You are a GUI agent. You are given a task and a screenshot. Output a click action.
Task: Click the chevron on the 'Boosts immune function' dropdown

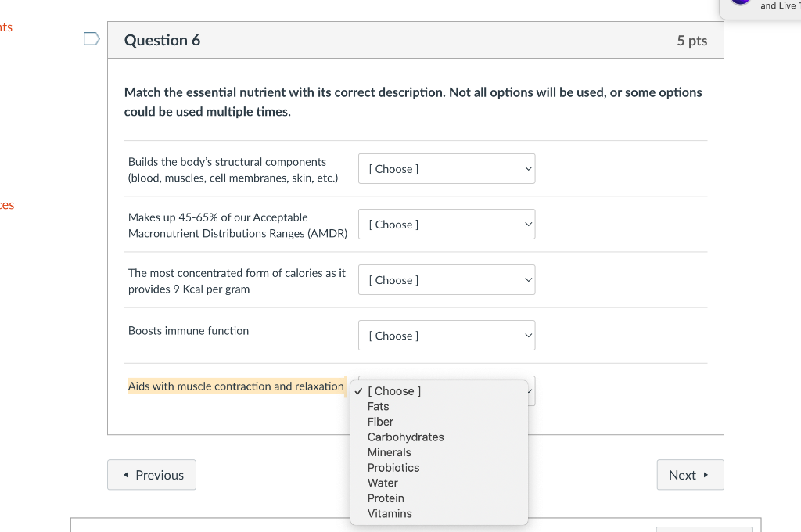pyautogui.click(x=528, y=336)
